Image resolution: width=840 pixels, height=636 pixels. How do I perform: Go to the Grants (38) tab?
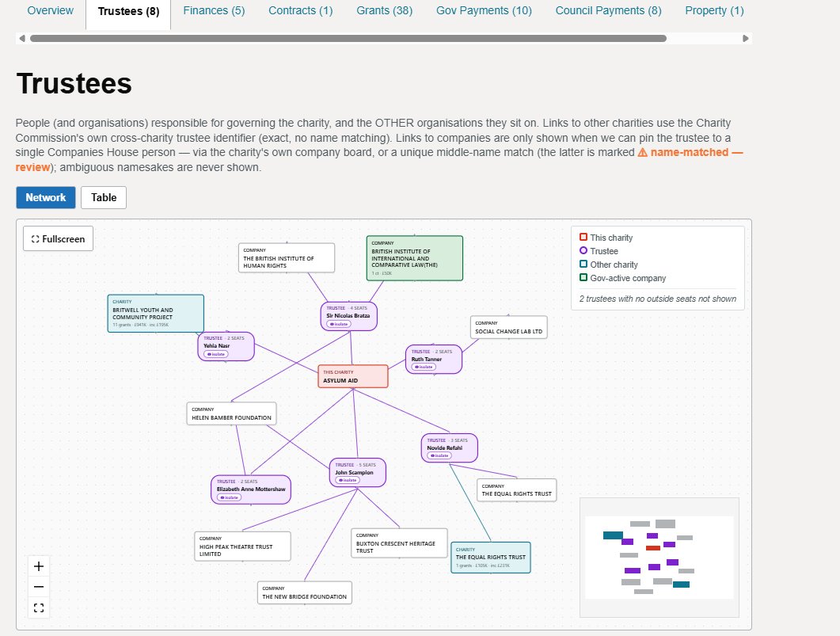pos(385,11)
